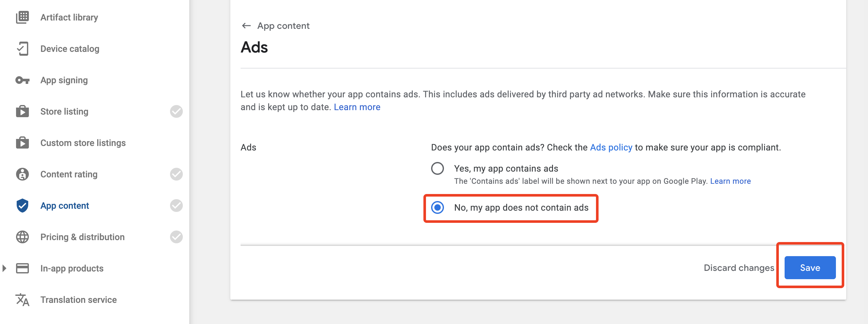Click the Device catalog phone icon
Image resolution: width=868 pixels, height=324 pixels.
pos(22,49)
